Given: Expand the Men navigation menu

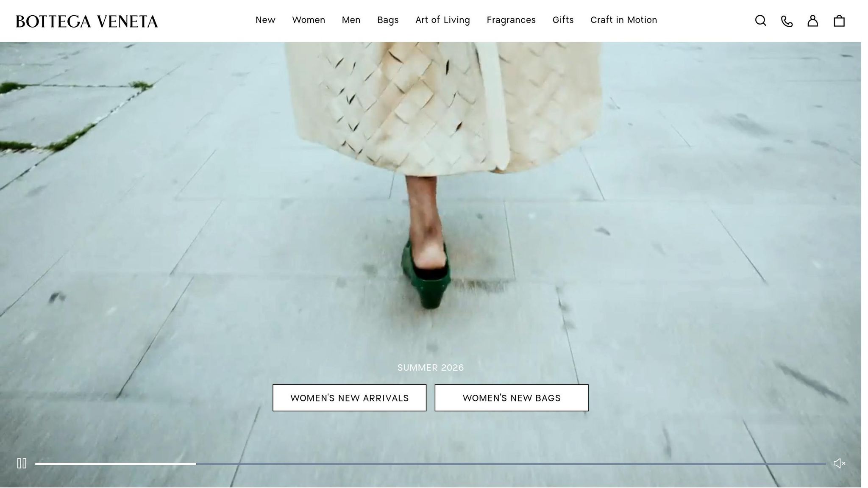Looking at the screenshot, I should [x=351, y=20].
